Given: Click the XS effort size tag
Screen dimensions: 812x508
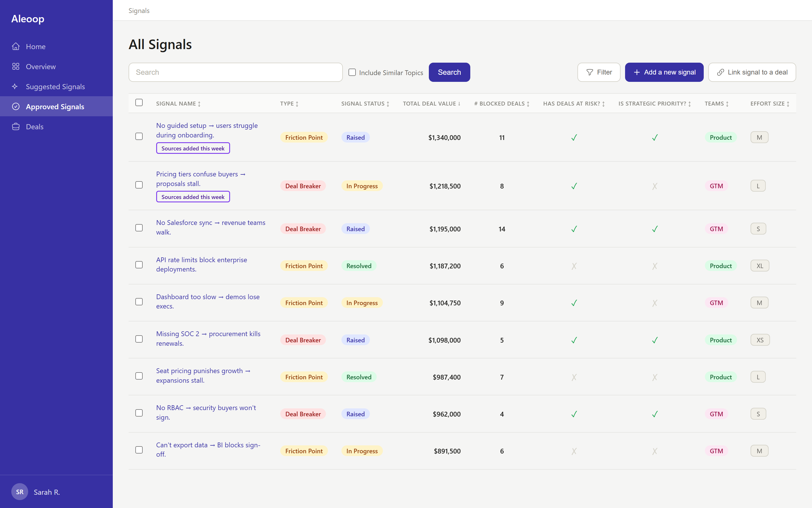Looking at the screenshot, I should tap(760, 340).
